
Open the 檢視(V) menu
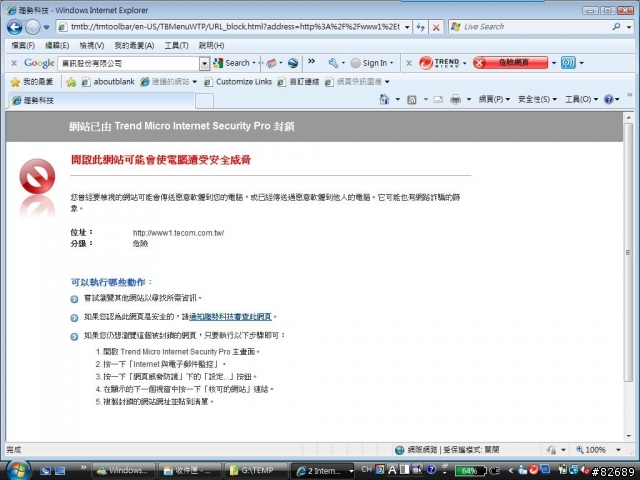pos(91,46)
